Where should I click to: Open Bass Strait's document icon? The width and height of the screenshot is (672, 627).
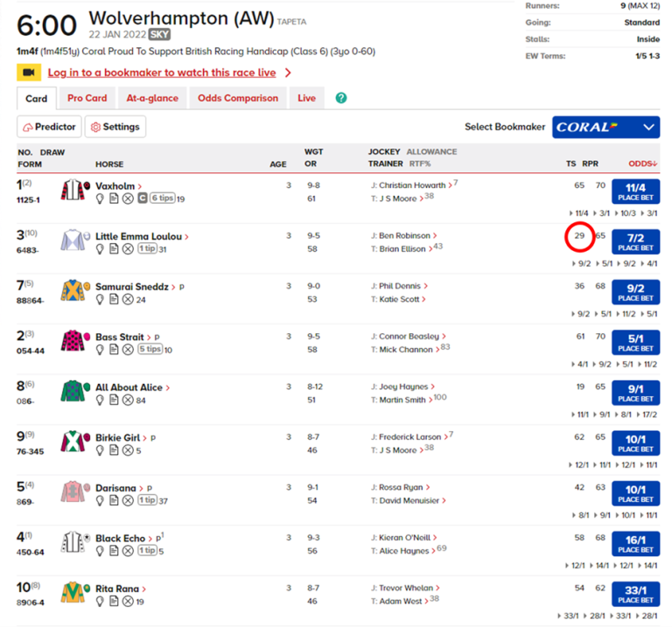pyautogui.click(x=114, y=350)
